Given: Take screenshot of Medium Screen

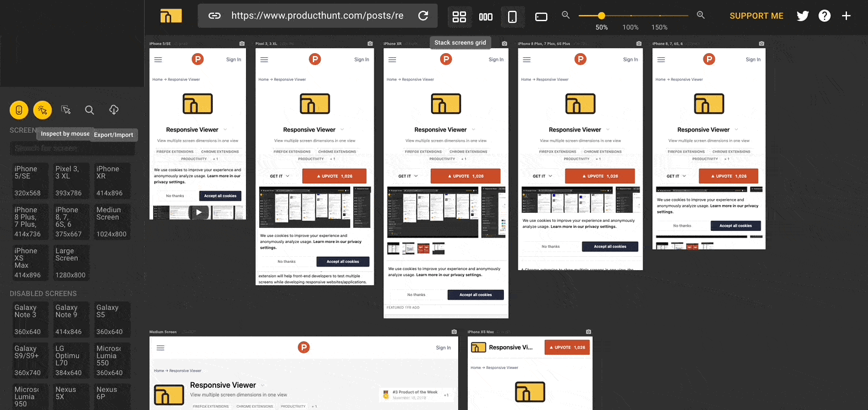Looking at the screenshot, I should click(454, 332).
